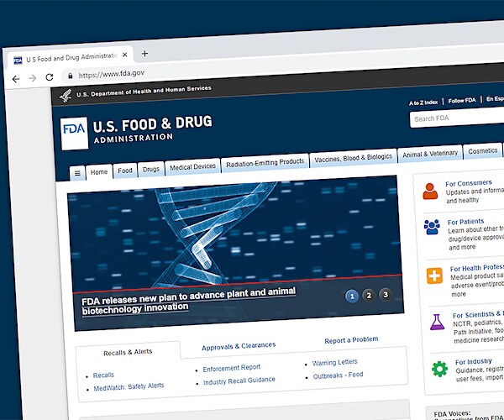Image resolution: width=504 pixels, height=420 pixels.
Task: Click the For Consumers person icon
Action: point(431,192)
